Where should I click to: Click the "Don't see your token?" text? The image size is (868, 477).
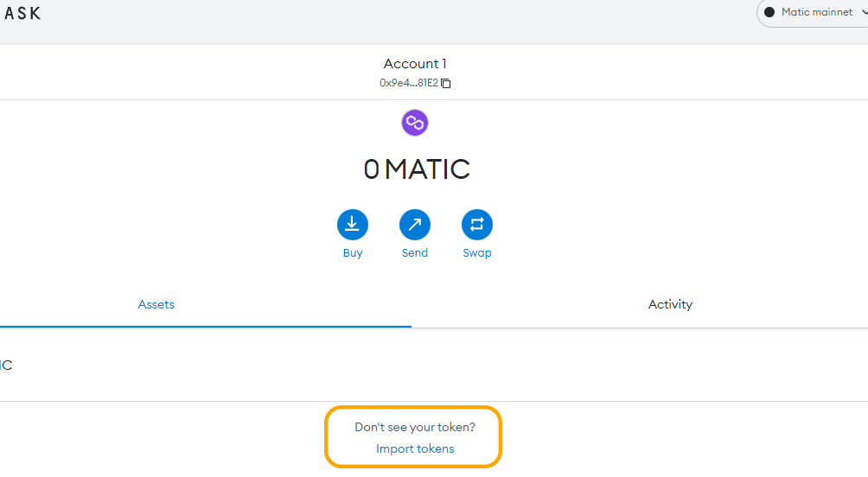415,427
